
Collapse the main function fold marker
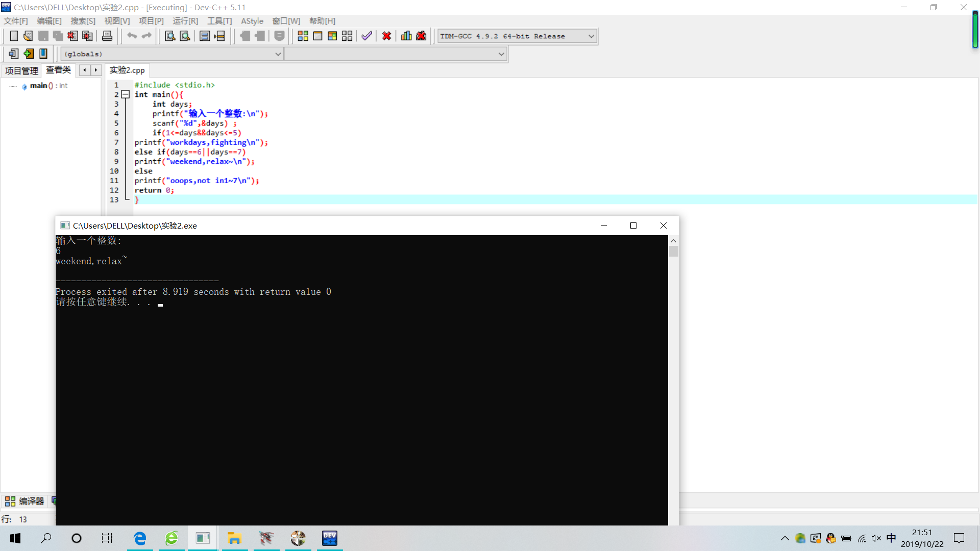click(125, 94)
